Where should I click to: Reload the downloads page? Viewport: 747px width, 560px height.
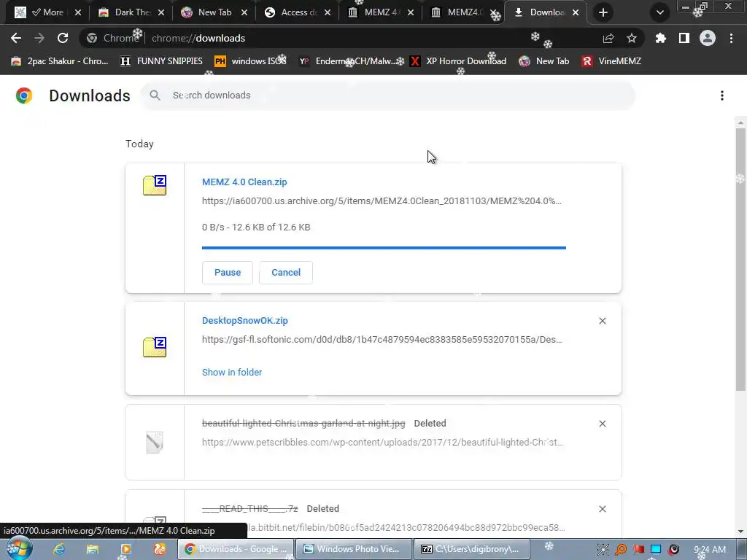click(x=63, y=38)
